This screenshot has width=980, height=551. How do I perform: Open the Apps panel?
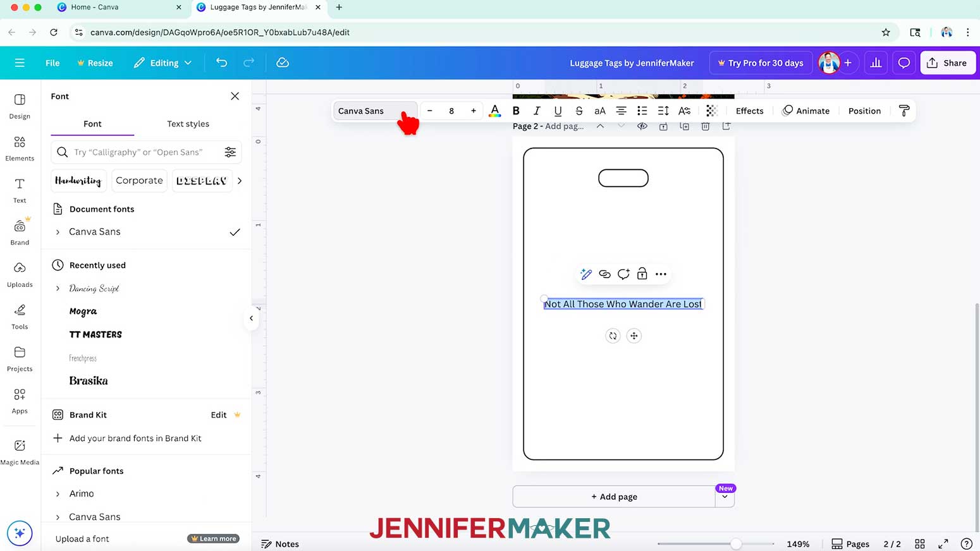[x=20, y=401]
